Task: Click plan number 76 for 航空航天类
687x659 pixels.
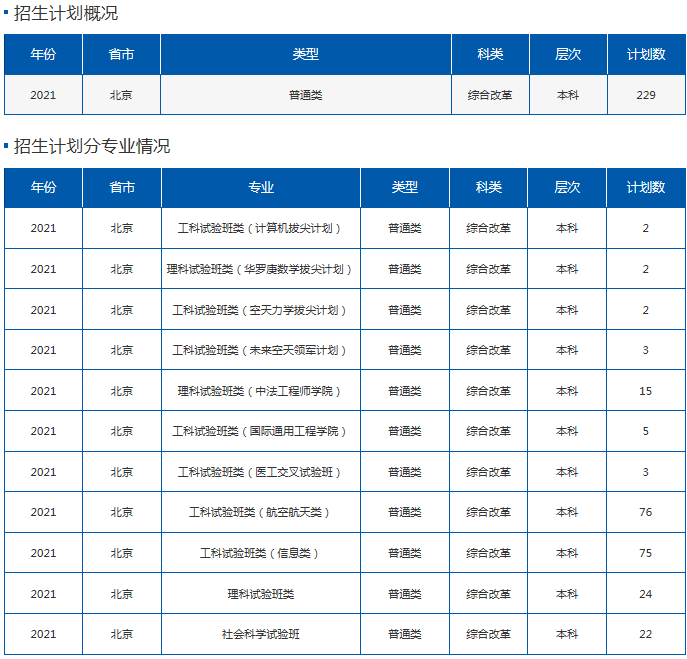Action: [x=646, y=512]
